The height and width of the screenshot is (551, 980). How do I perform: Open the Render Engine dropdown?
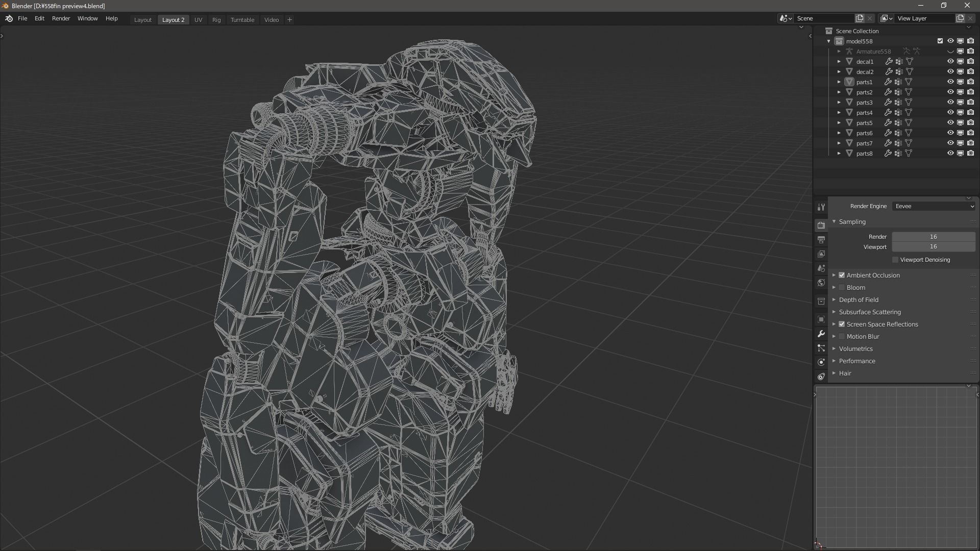(x=934, y=207)
